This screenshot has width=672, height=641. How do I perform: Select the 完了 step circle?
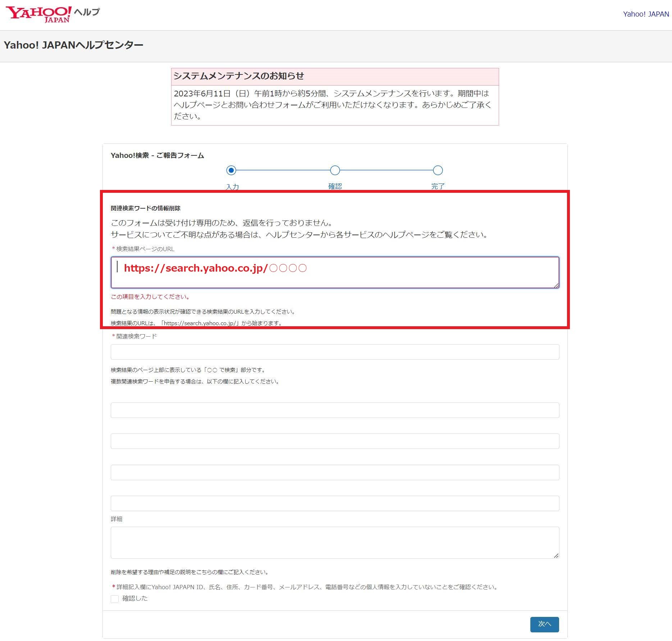(x=438, y=170)
